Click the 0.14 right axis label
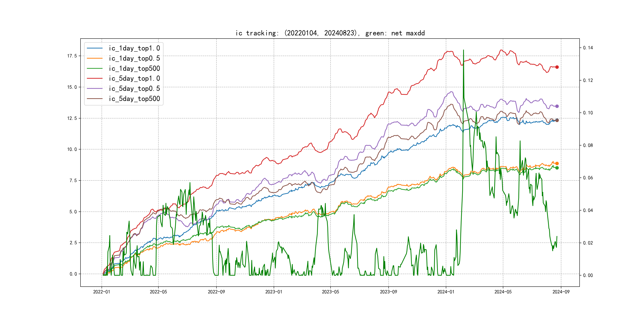 (x=588, y=48)
